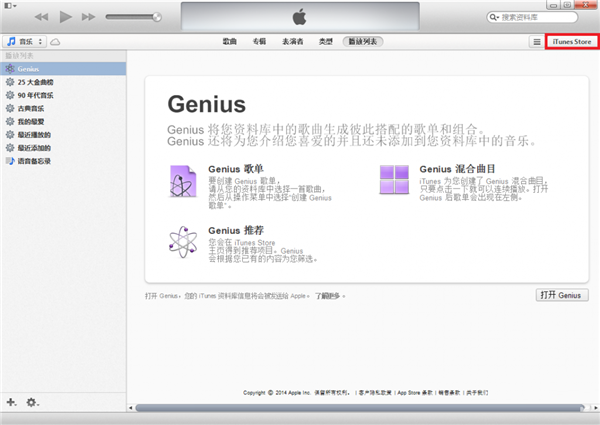Click the list menu icon beside iTunes Store
Image resolution: width=600 pixels, height=425 pixels.
536,42
